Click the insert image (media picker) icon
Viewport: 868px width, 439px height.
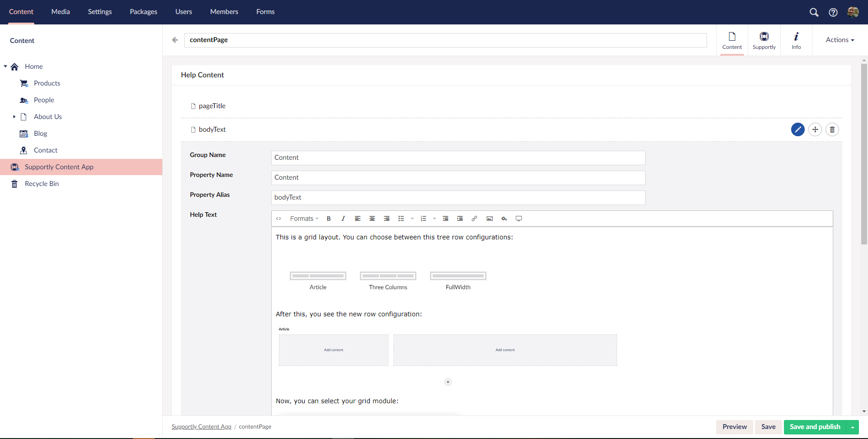(x=490, y=219)
